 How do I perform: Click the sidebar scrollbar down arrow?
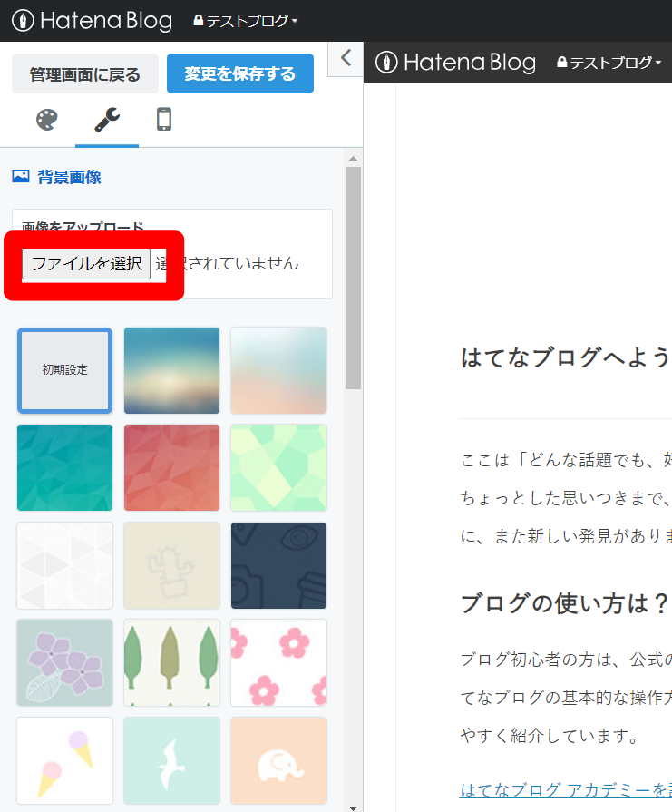(353, 807)
